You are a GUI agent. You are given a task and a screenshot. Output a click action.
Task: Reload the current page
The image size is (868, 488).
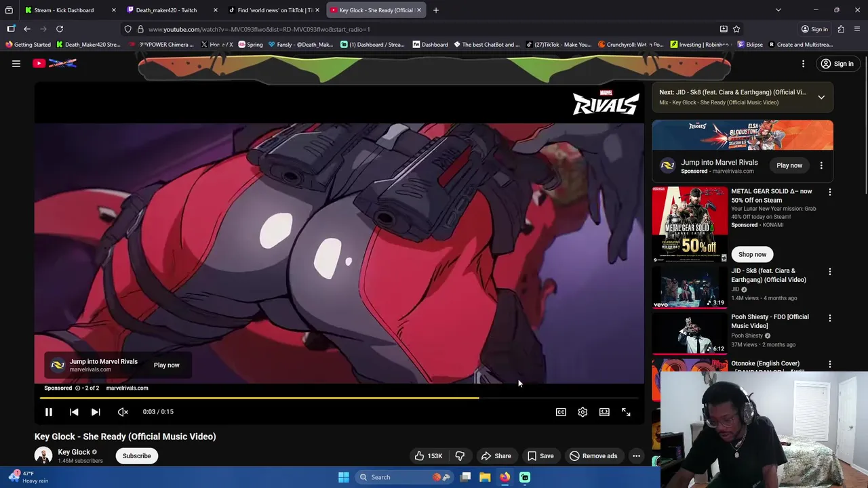point(60,29)
